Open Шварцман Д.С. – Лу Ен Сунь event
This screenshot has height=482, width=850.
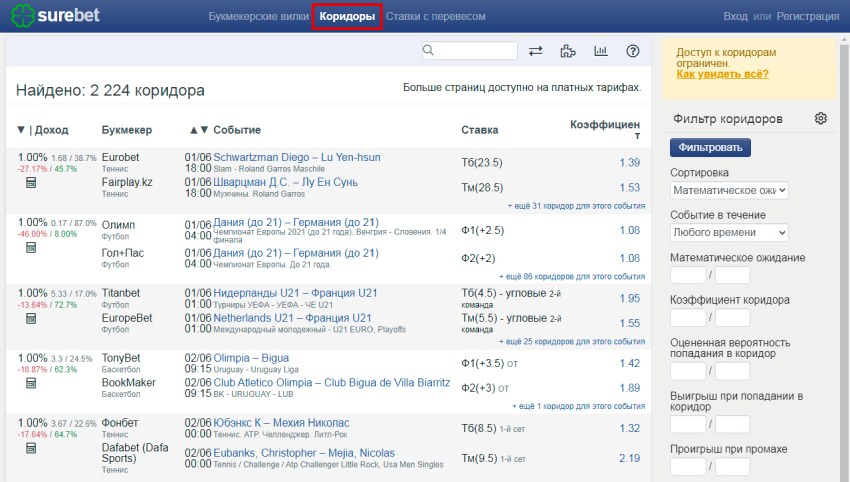pyautogui.click(x=285, y=182)
